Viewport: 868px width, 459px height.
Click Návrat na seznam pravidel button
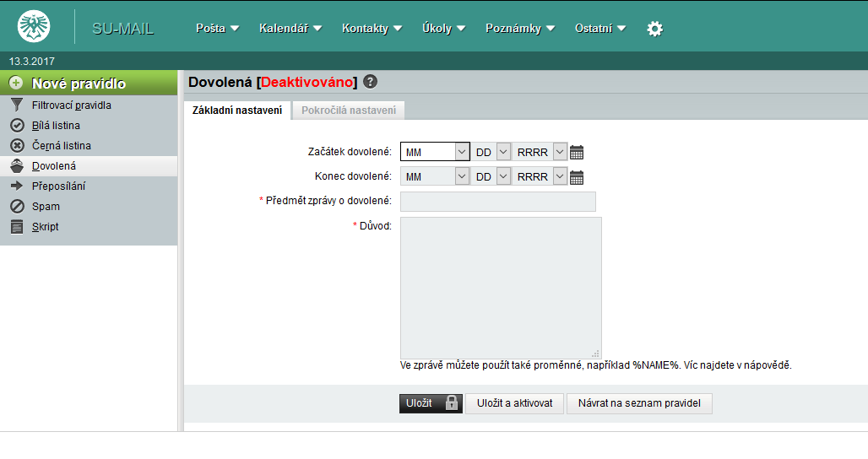639,403
